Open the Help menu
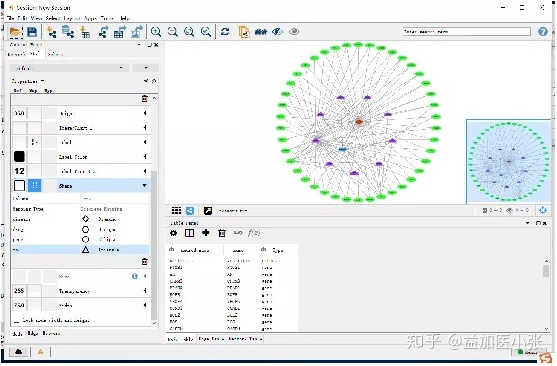Screen dimensions: 557x366 coord(125,18)
